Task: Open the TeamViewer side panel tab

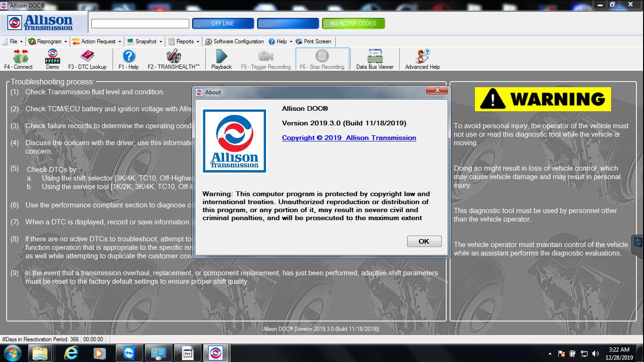Action: [638, 243]
